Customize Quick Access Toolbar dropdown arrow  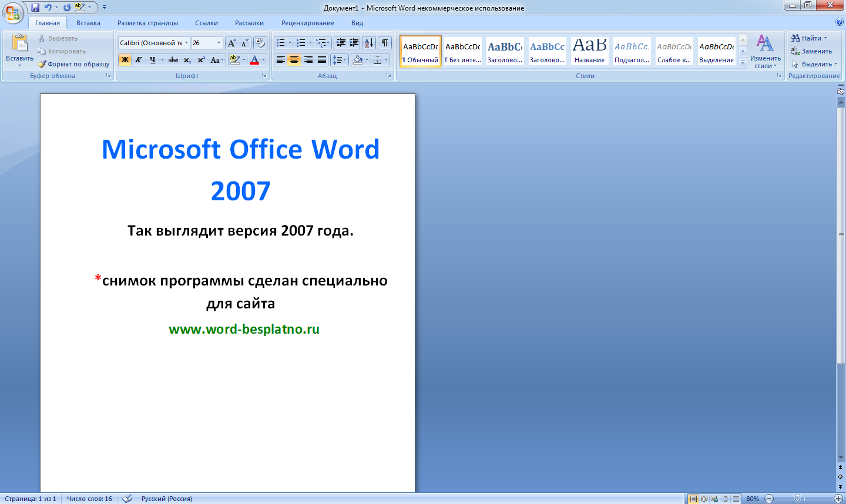point(104,8)
